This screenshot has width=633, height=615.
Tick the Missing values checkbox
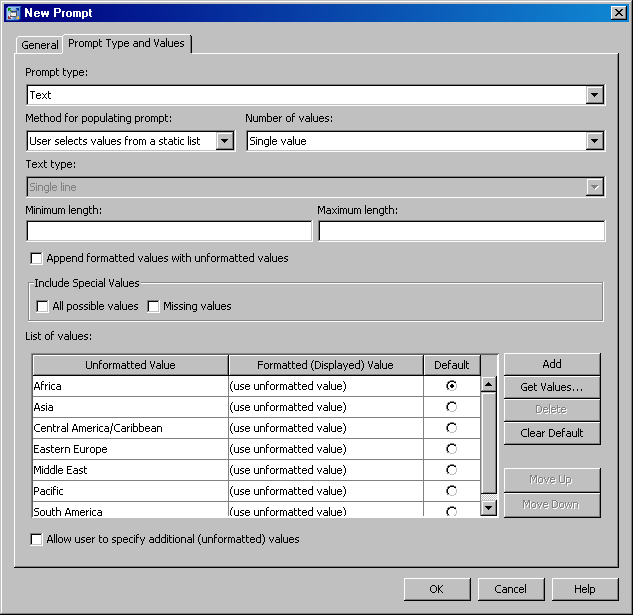click(154, 307)
